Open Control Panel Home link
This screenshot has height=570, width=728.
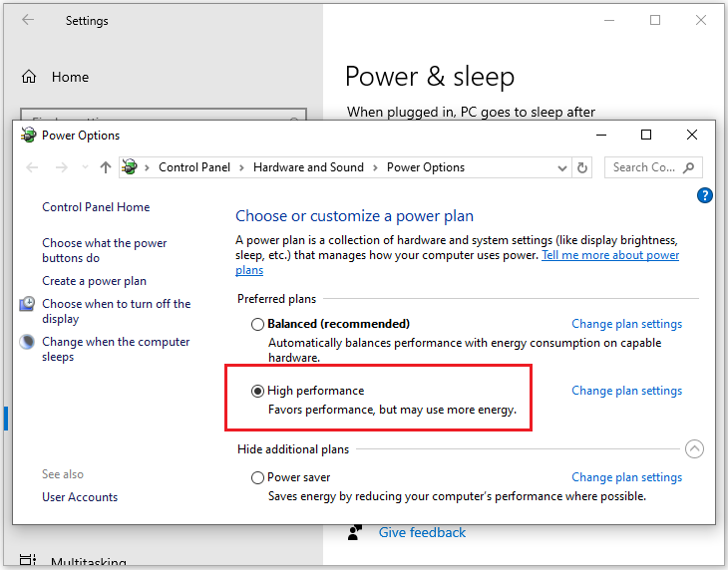point(96,207)
